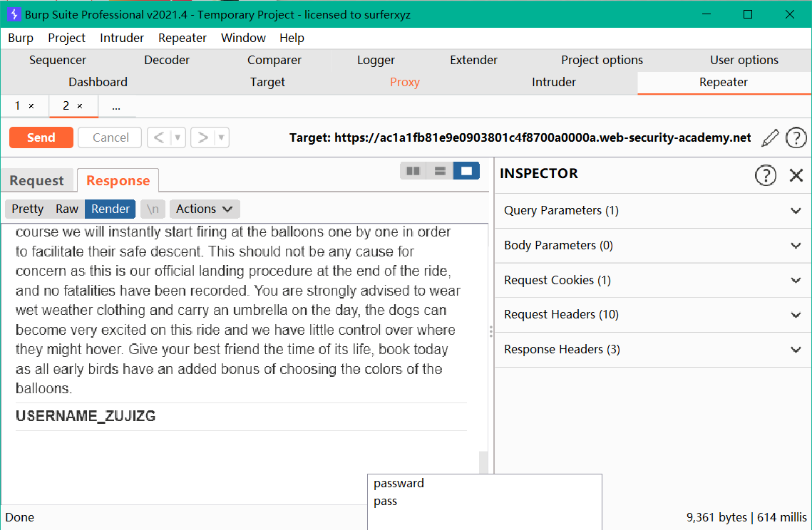This screenshot has height=530, width=812.
Task: Close Repeater tab 1
Action: coord(31,106)
